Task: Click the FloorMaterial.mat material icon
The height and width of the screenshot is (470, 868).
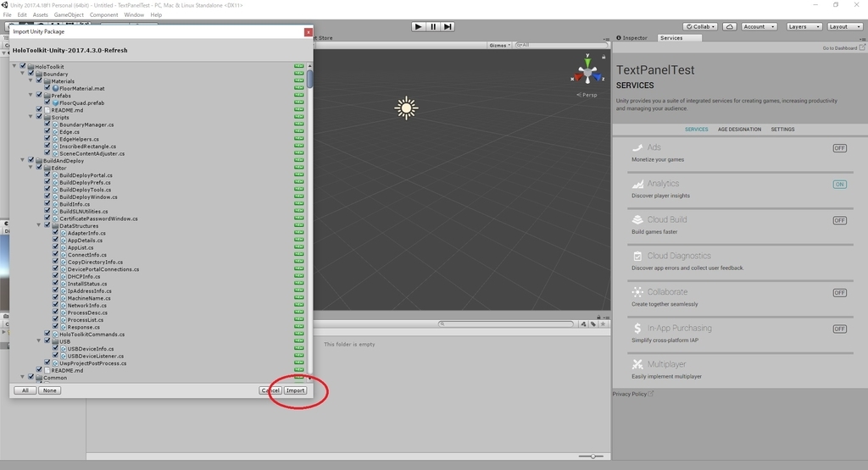Action: pos(55,88)
